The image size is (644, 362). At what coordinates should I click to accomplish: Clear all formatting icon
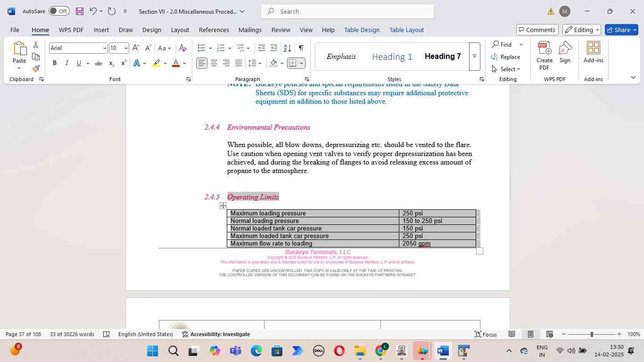(183, 48)
